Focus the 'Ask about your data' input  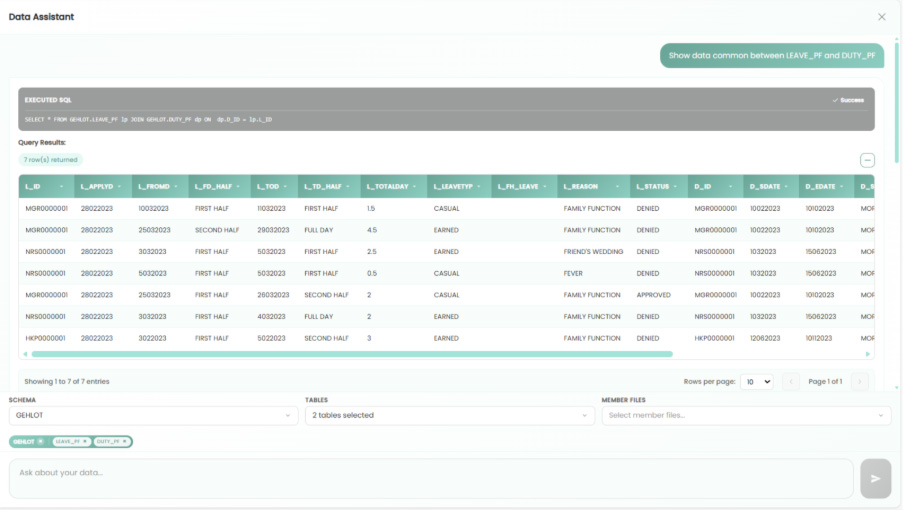[430, 478]
